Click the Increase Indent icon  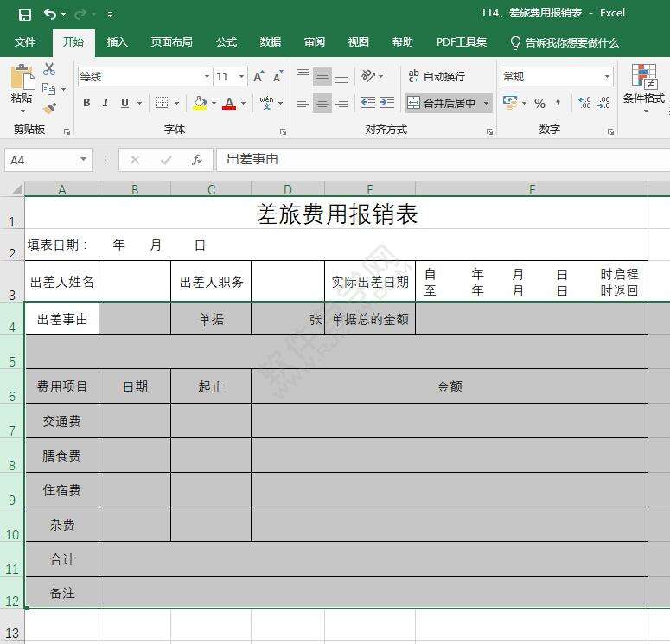(x=387, y=103)
